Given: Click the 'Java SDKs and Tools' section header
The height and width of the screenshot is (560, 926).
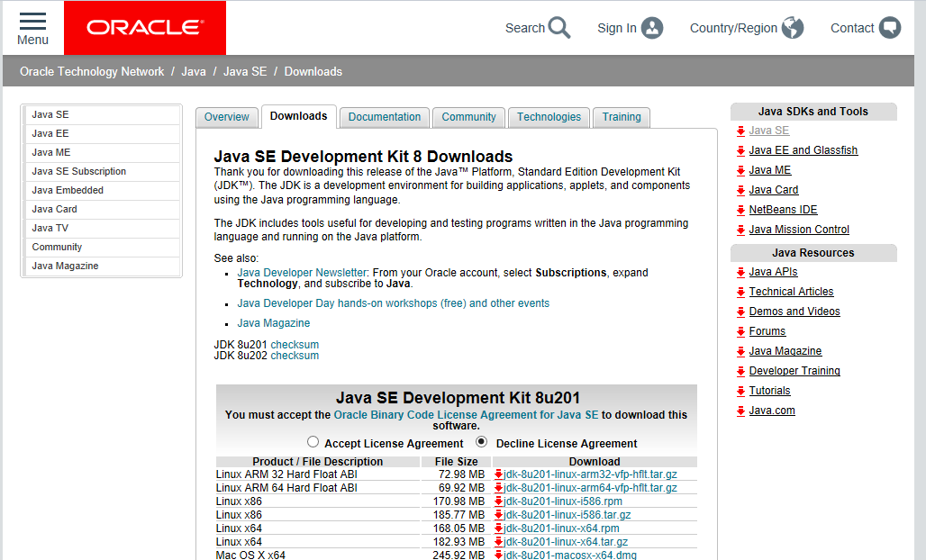Looking at the screenshot, I should (x=813, y=112).
